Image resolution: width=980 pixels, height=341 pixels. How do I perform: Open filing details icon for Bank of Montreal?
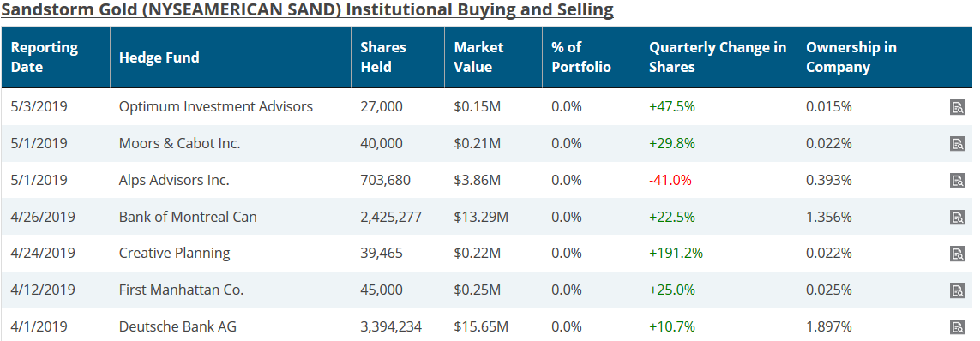[x=957, y=218]
